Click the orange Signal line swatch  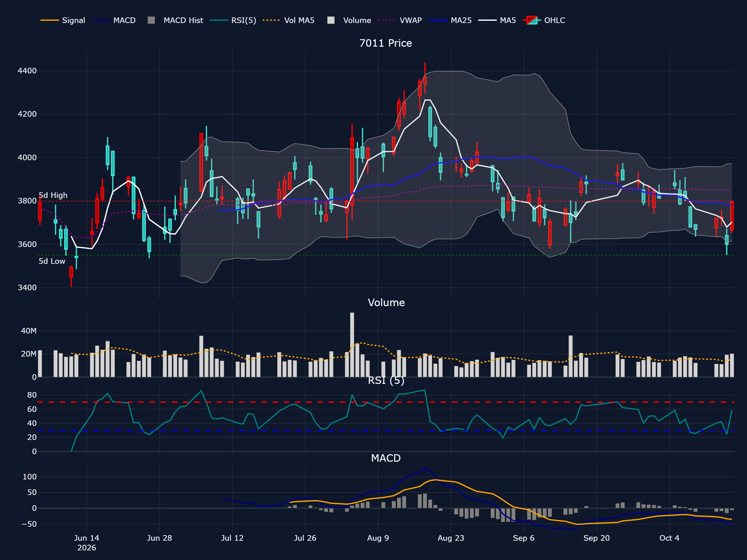49,20
